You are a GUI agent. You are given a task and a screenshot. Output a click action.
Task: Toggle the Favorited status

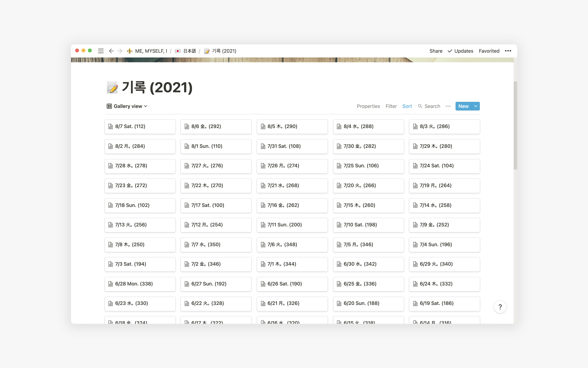[489, 51]
